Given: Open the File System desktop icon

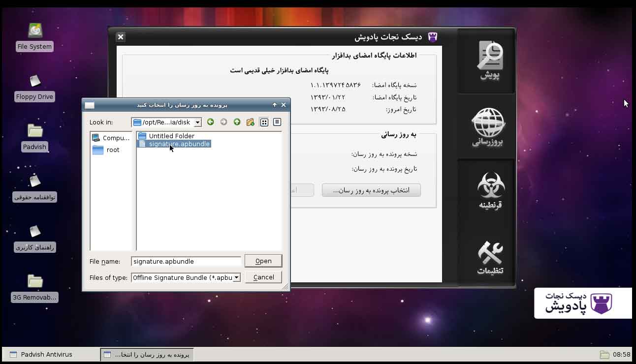Looking at the screenshot, I should pos(34,36).
